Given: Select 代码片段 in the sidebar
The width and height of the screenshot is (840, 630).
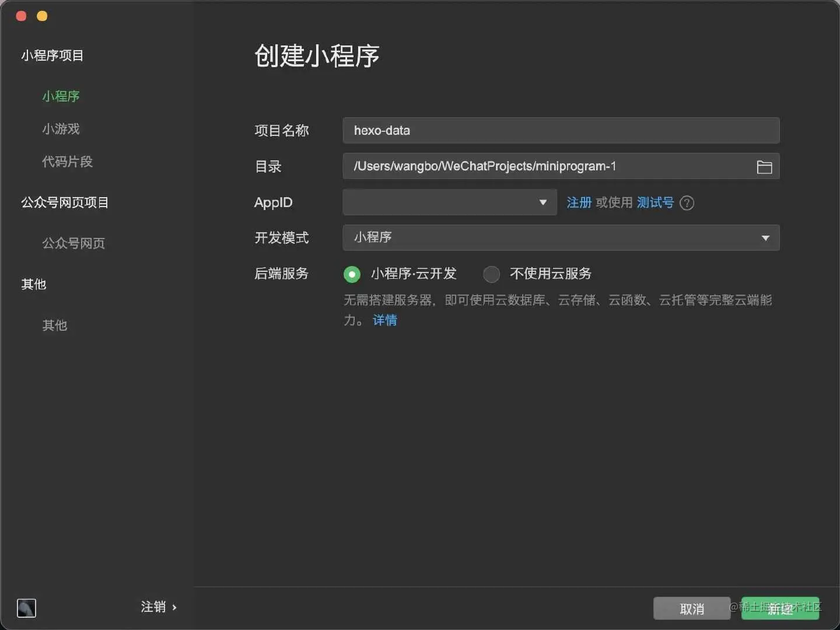Looking at the screenshot, I should [x=67, y=162].
